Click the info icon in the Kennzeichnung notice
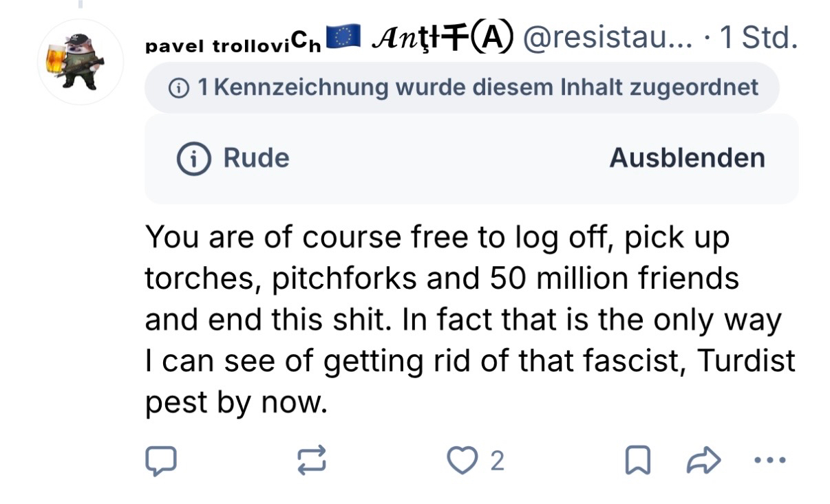The height and width of the screenshot is (504, 830). (x=179, y=88)
